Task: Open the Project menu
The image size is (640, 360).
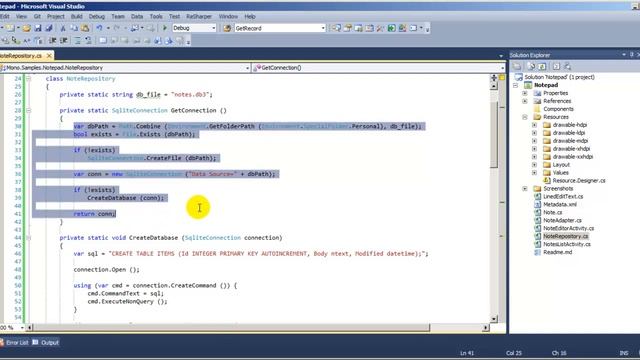Action: [x=56, y=16]
